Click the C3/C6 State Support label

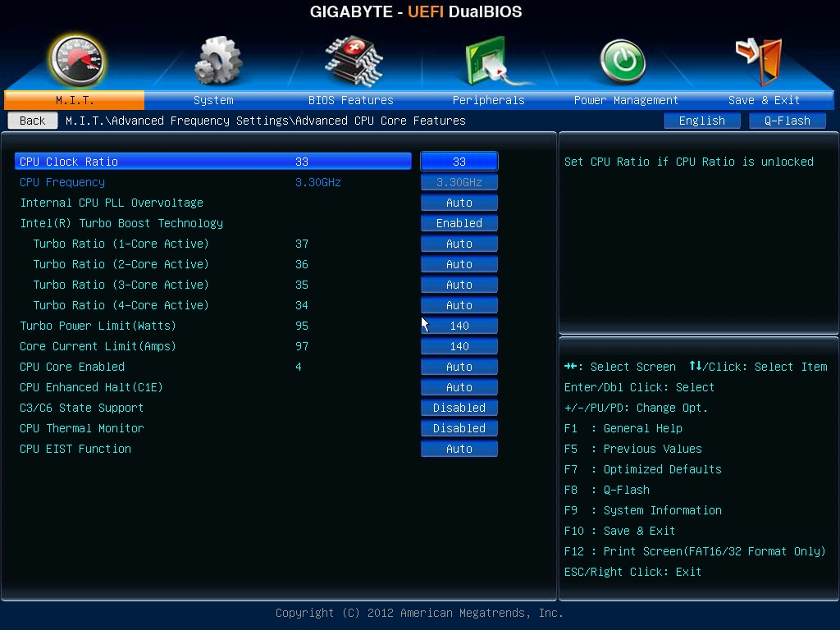click(81, 408)
